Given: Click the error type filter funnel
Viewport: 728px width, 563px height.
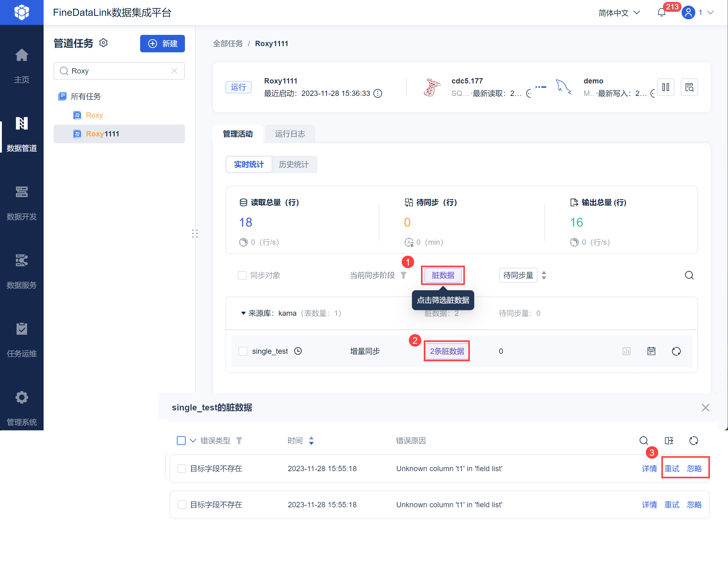Looking at the screenshot, I should [x=239, y=441].
